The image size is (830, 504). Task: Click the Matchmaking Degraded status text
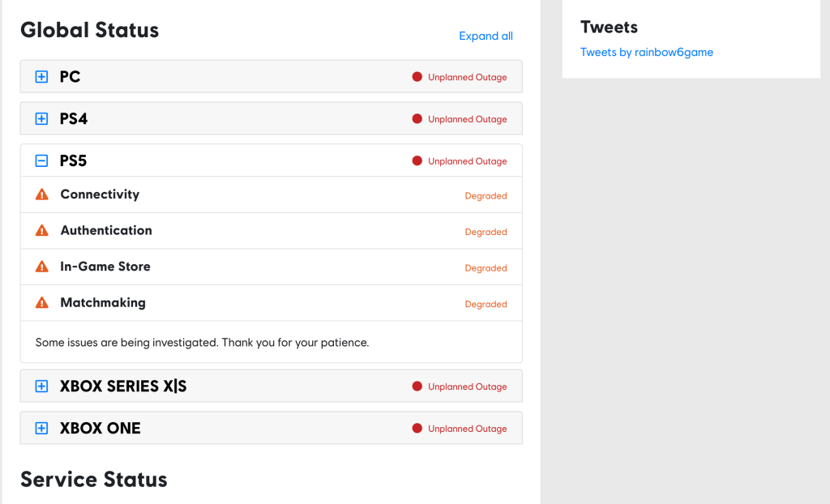click(x=486, y=305)
